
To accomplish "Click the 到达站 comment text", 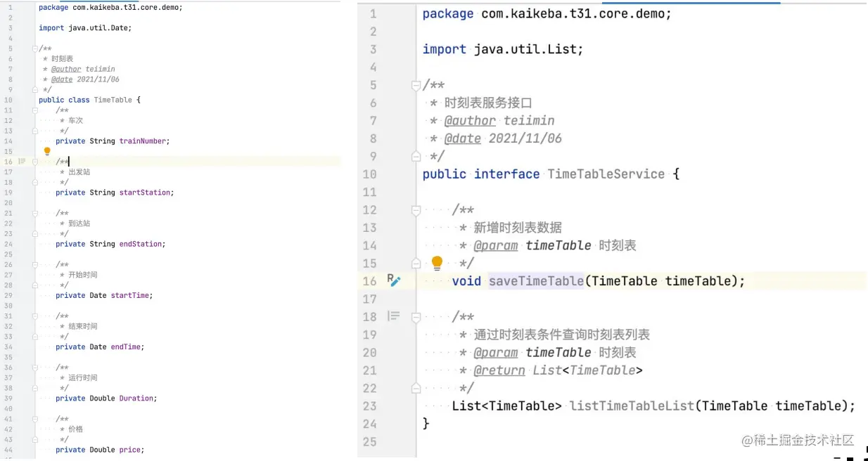I will [79, 223].
